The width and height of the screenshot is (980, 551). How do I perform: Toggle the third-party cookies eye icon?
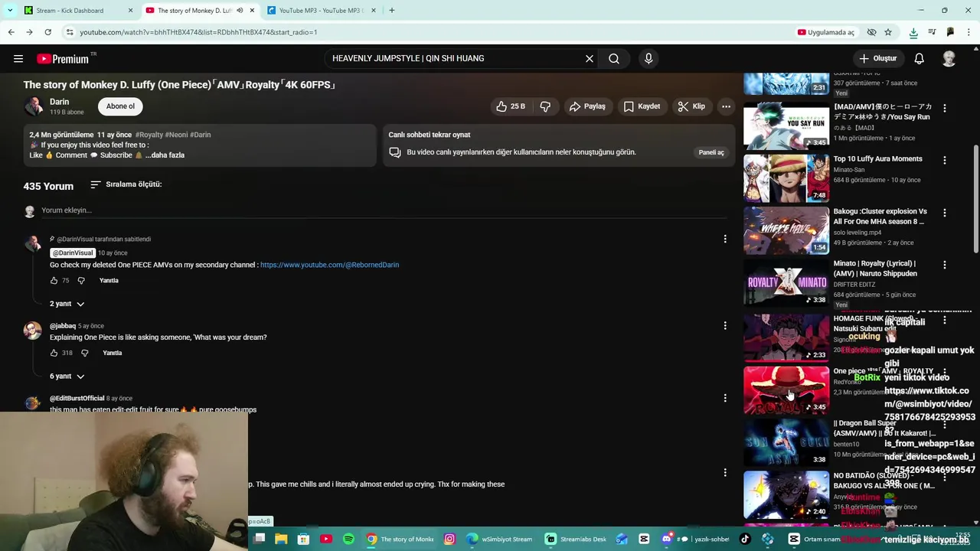pos(871,32)
